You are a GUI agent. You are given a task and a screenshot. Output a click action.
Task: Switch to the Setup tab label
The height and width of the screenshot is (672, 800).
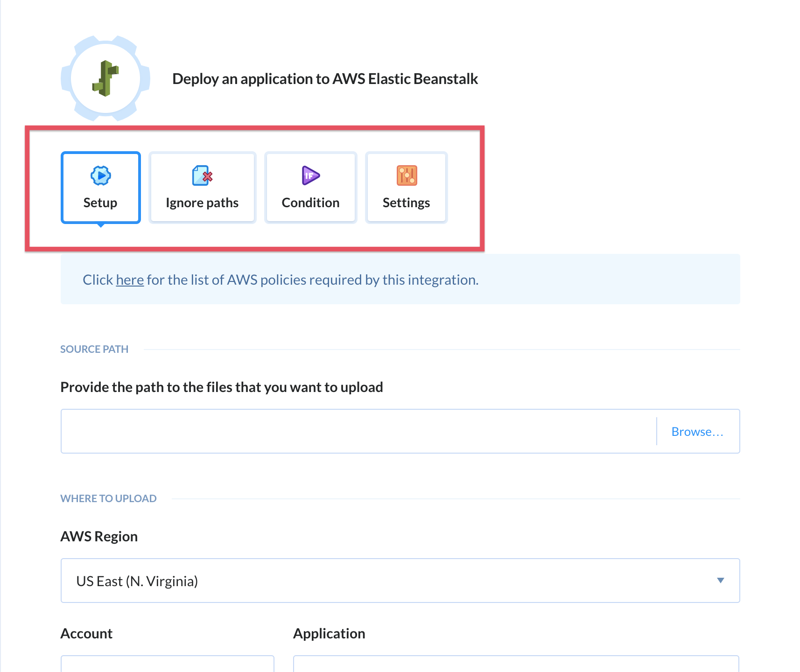click(100, 203)
